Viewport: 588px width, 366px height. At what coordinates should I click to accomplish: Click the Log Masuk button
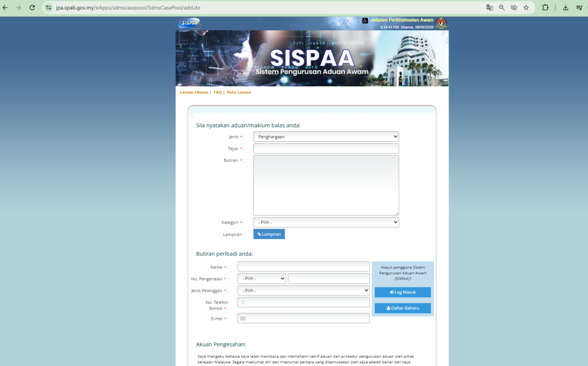pyautogui.click(x=403, y=292)
